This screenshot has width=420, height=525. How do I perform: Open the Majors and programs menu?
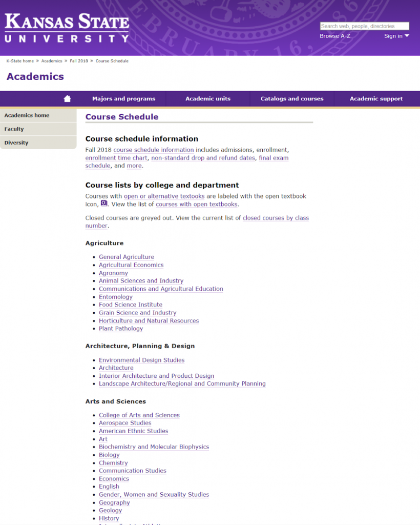point(124,99)
